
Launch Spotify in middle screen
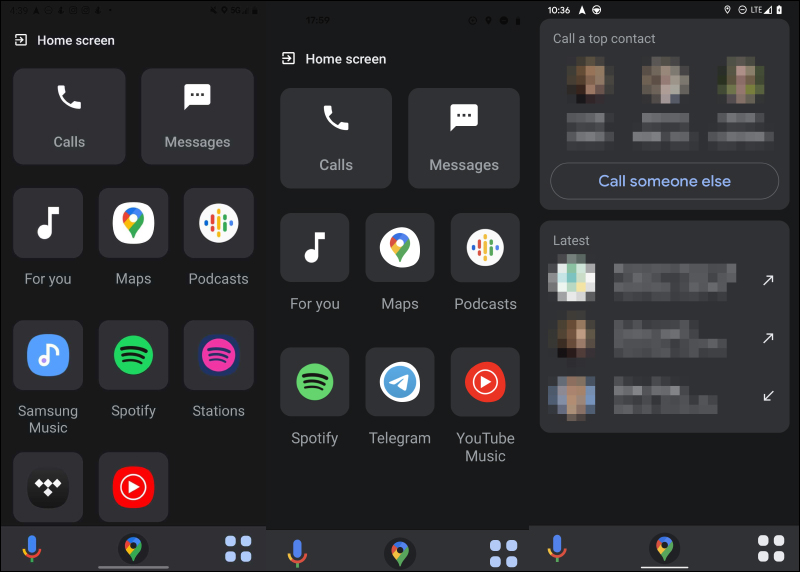coord(315,382)
